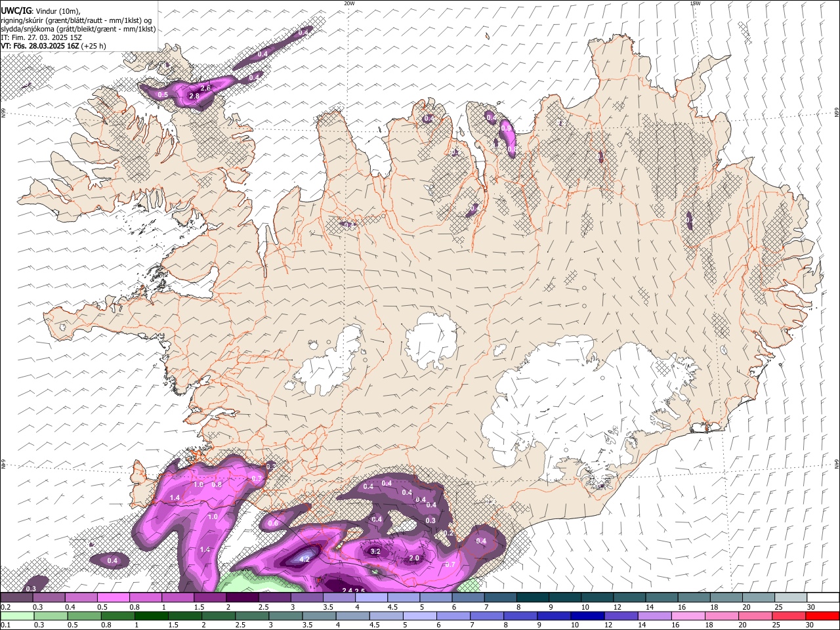
Task: Click the '(+25 h)' forecast offset text
Action: coord(94,46)
